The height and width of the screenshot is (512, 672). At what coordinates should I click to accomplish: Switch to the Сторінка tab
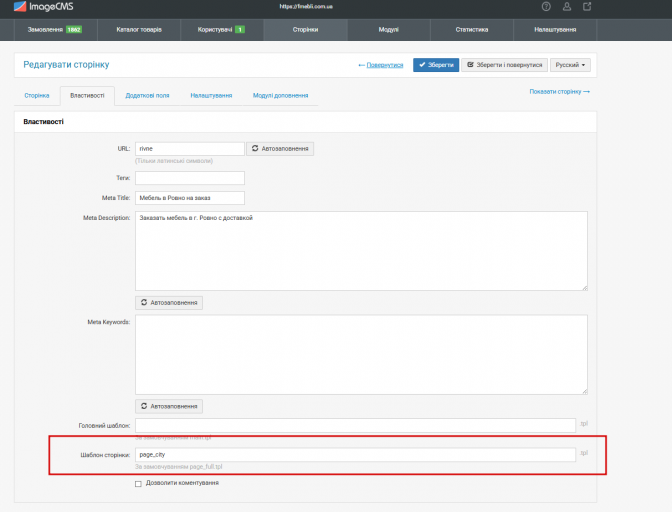click(37, 96)
